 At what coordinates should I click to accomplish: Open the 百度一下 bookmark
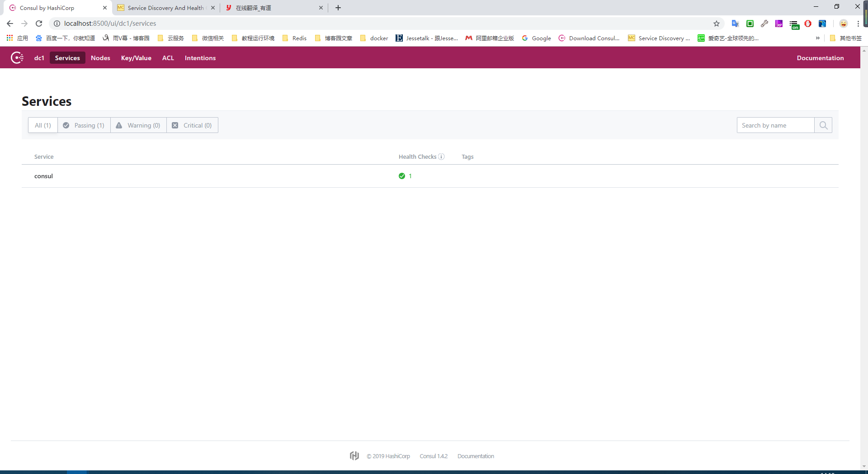click(65, 38)
